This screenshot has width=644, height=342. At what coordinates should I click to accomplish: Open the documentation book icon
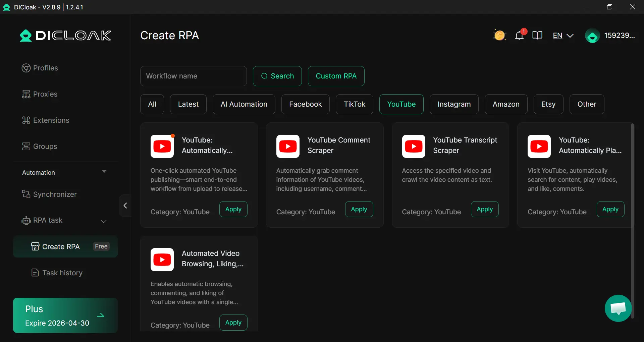point(537,35)
